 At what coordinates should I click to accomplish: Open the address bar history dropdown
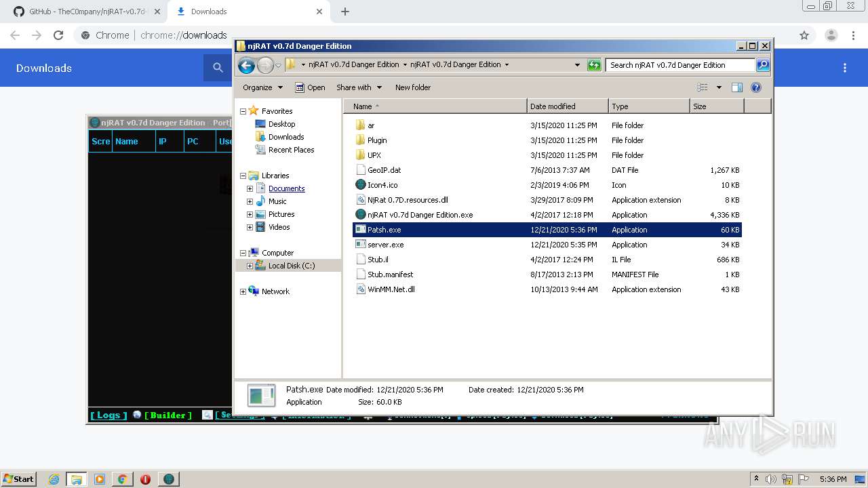tap(577, 65)
